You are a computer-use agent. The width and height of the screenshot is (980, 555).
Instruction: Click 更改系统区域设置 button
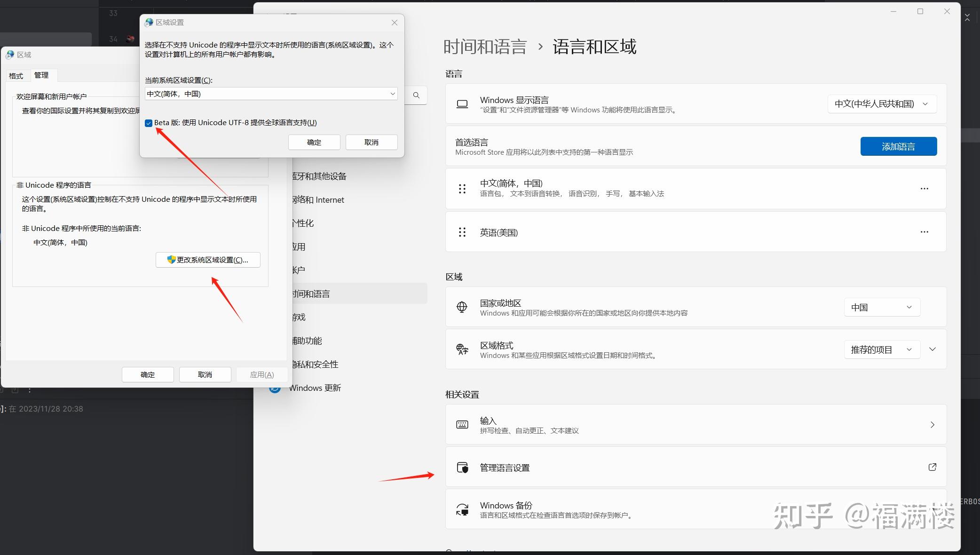(x=208, y=260)
